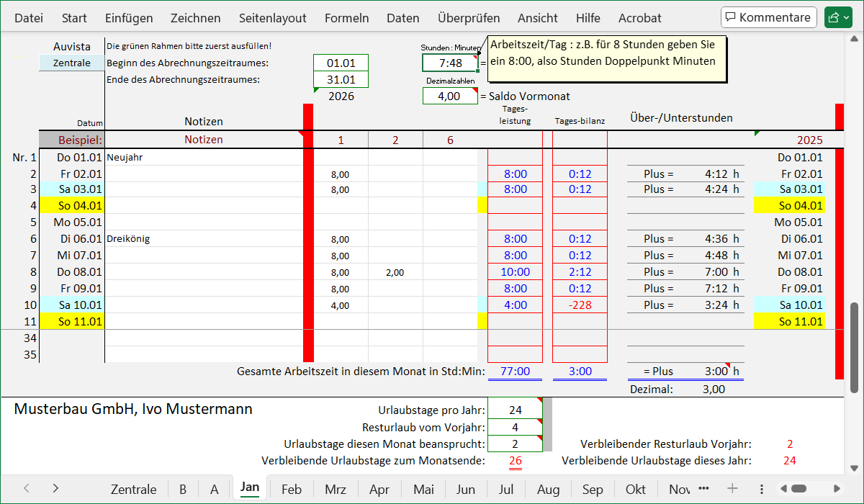864x504 pixels.
Task: Open the Kommentare pane
Action: point(768,17)
